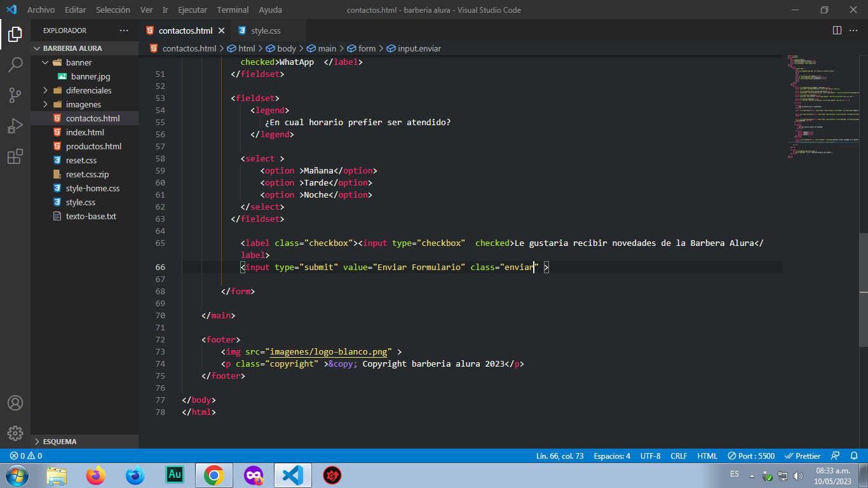Open the Search view in activity bar
The width and height of the screenshot is (868, 488).
tap(15, 65)
